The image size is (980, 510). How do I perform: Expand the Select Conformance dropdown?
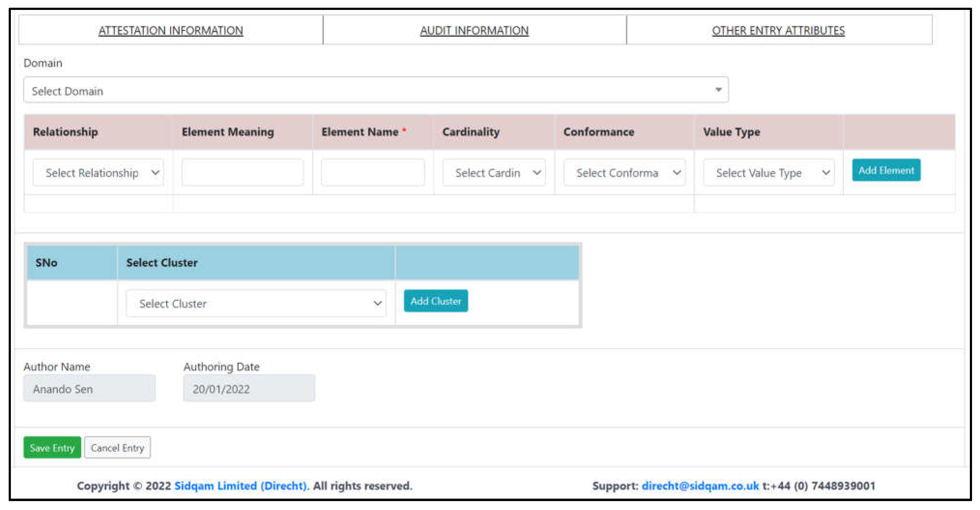[624, 173]
